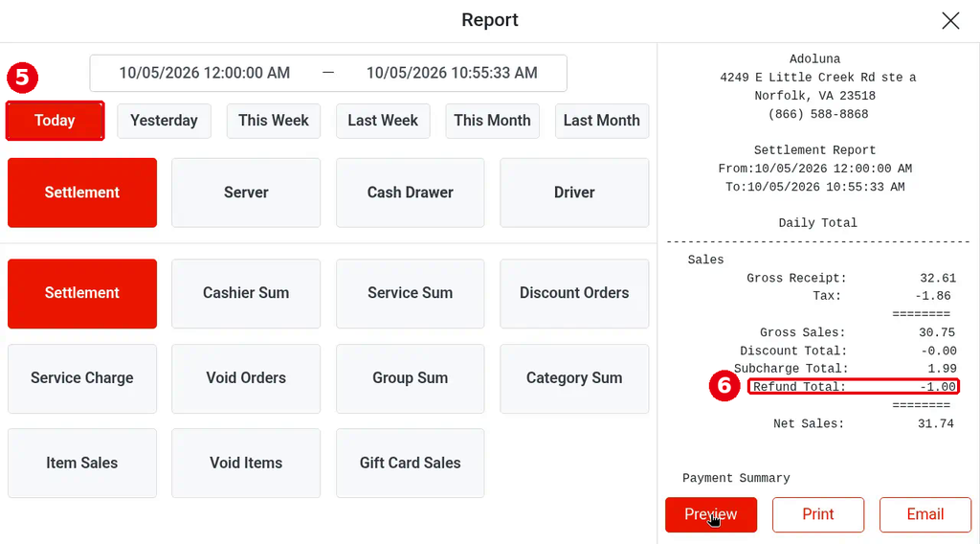Click the Settlement Report title in receipt
Viewport: 980px width, 544px height.
tap(814, 150)
